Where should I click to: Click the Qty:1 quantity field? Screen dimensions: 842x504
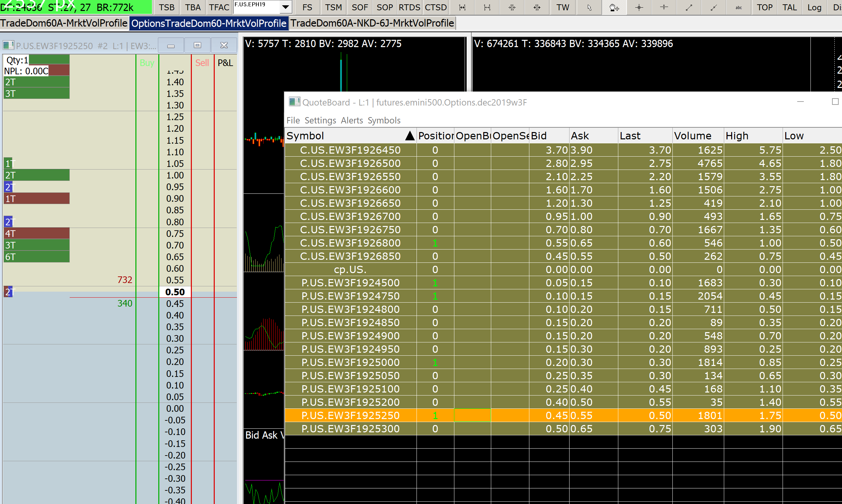17,60
